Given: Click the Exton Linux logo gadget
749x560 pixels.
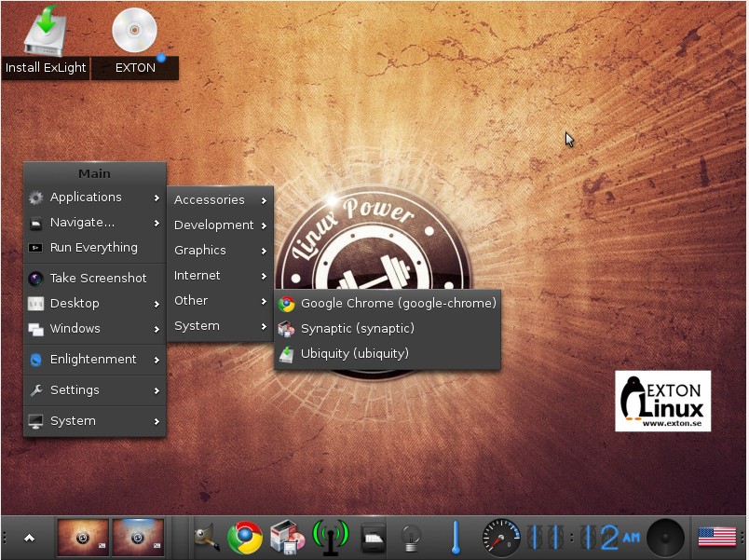Looking at the screenshot, I should click(x=663, y=402).
